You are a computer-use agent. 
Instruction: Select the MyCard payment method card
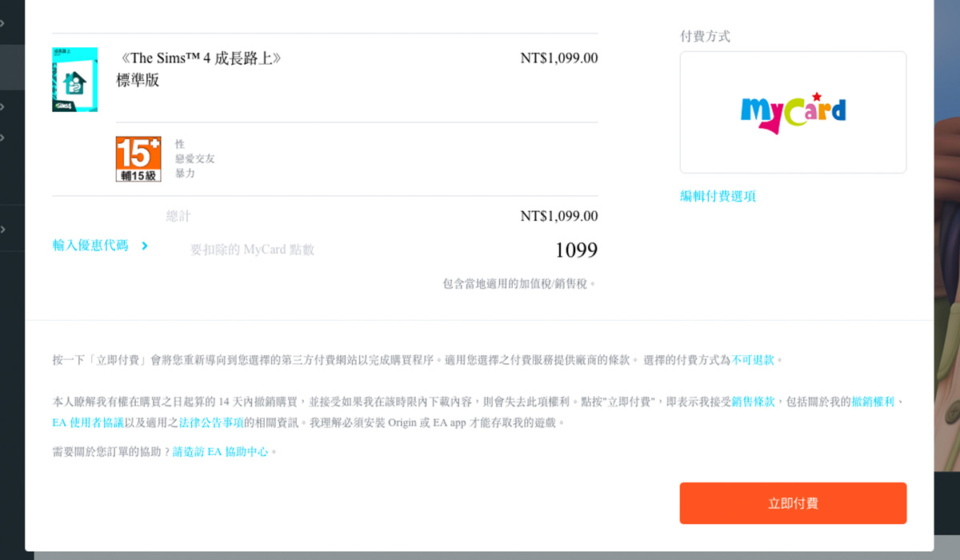793,112
